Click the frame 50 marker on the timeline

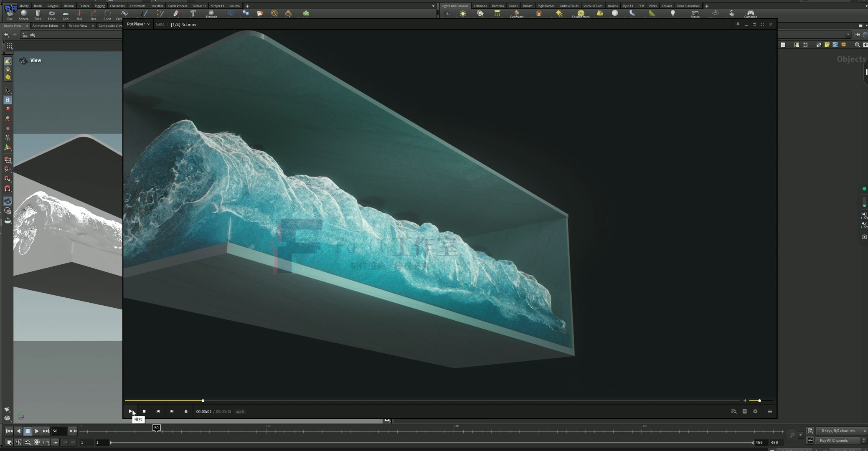coord(156,427)
